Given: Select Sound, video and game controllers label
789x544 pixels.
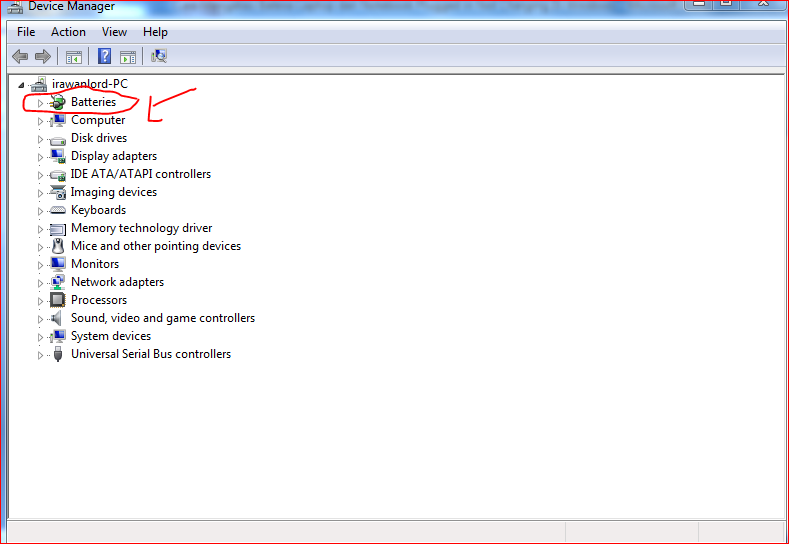Looking at the screenshot, I should (x=163, y=319).
